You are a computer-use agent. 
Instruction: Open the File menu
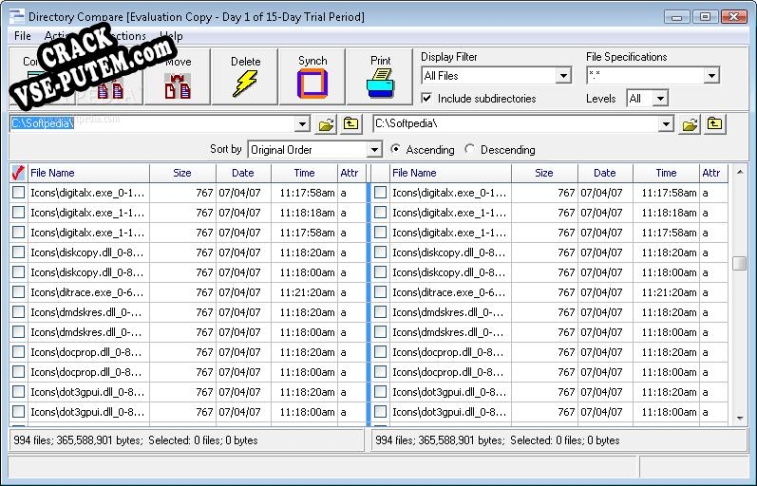22,36
